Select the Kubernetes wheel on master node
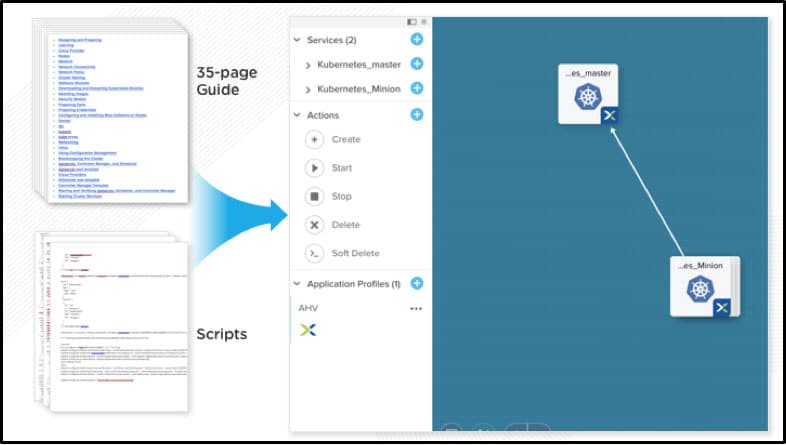Viewport: 786px width, 445px height. (x=587, y=97)
